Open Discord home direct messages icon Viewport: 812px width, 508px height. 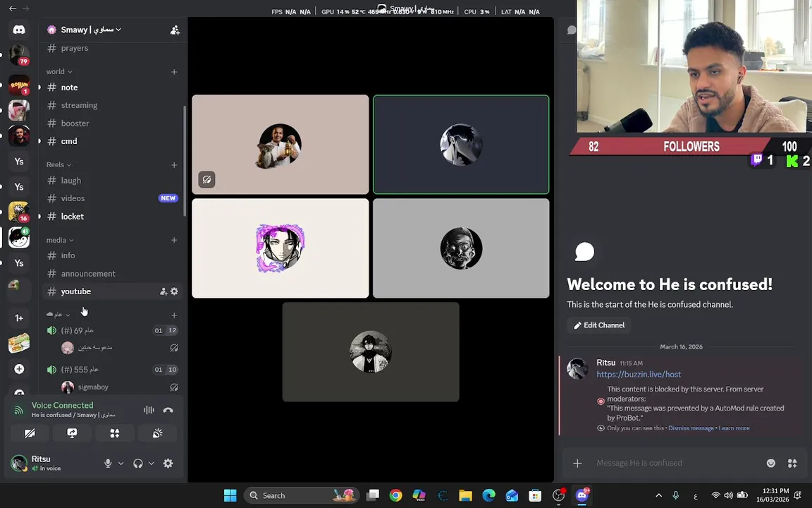pyautogui.click(x=18, y=30)
